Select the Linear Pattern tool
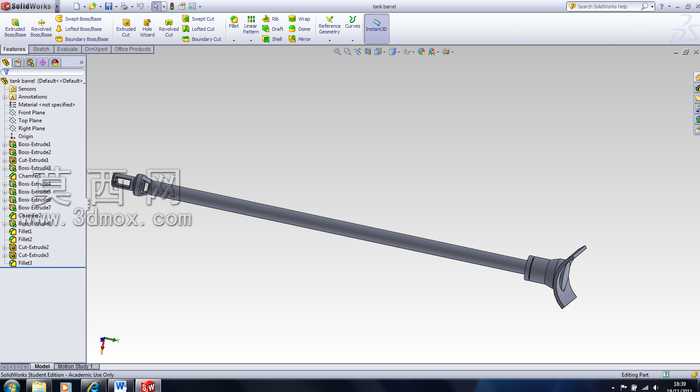The image size is (700, 392). [250, 25]
